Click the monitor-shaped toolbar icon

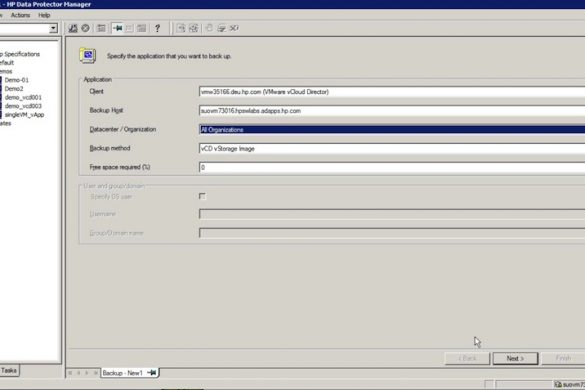(222, 28)
